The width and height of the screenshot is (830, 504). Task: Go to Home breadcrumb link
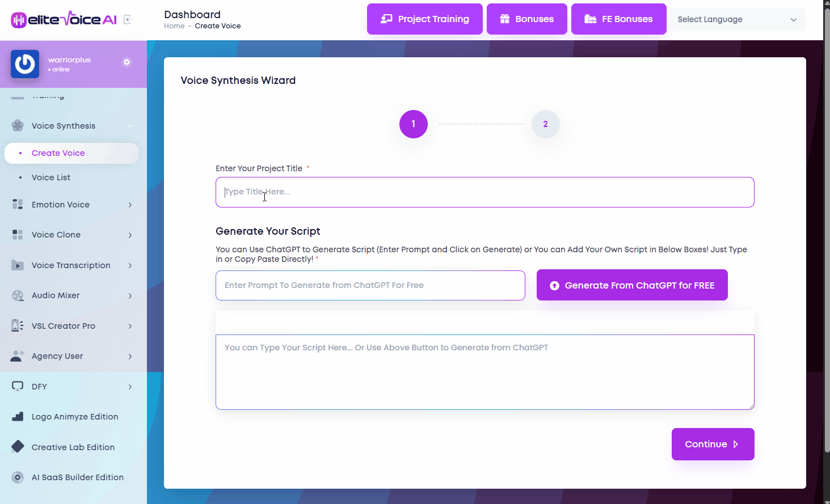point(174,26)
